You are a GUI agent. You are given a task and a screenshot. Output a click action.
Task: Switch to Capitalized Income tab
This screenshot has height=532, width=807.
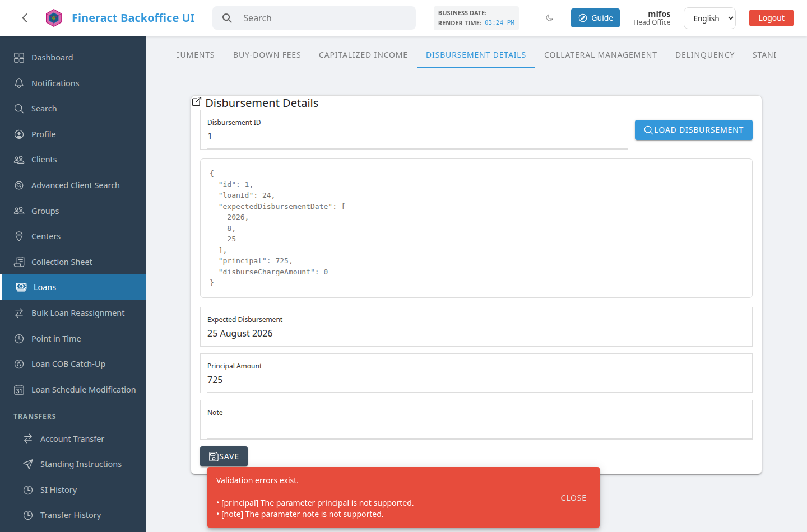pos(363,55)
